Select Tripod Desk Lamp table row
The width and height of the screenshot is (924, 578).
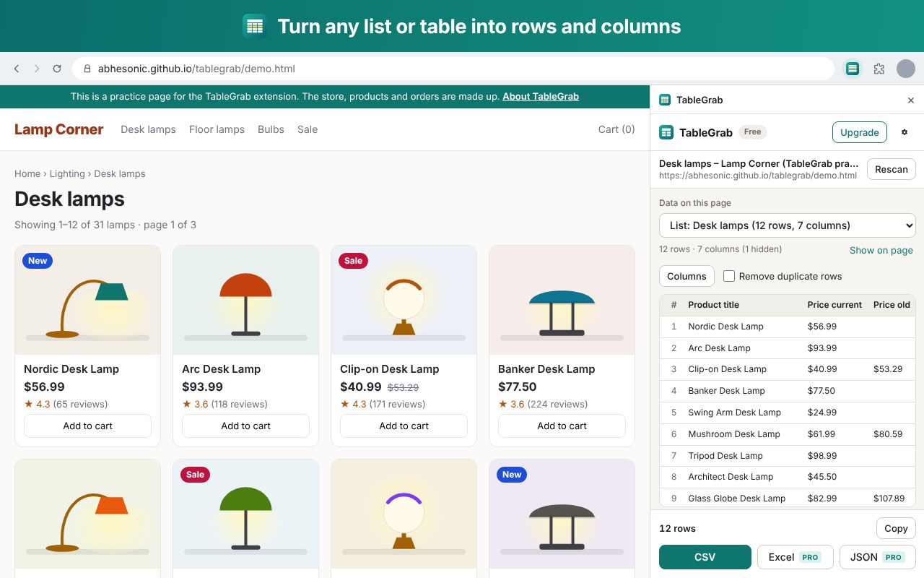pos(788,456)
